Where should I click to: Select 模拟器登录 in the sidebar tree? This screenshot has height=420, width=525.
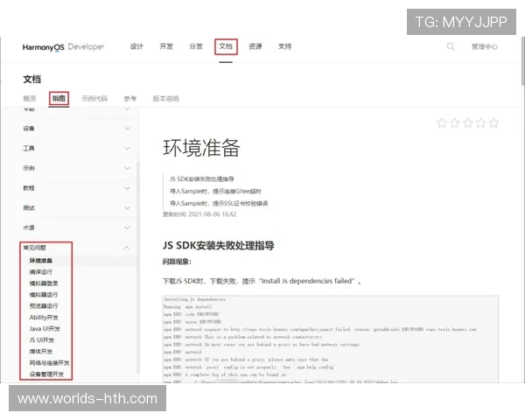tap(44, 283)
